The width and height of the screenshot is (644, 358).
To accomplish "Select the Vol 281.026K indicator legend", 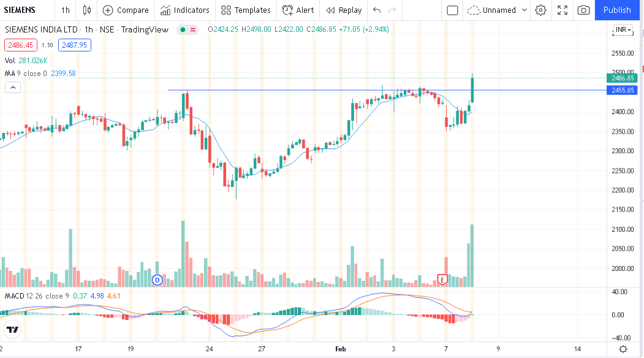I will 26,61.
